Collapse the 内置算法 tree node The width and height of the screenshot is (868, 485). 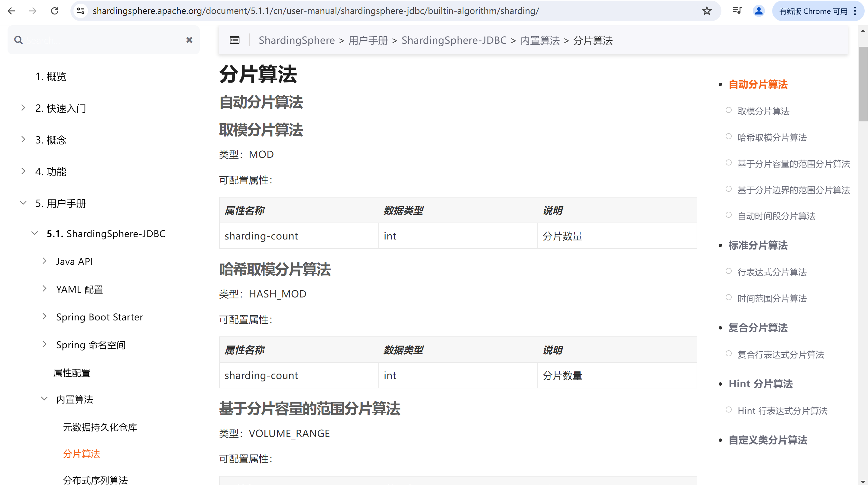tap(44, 399)
